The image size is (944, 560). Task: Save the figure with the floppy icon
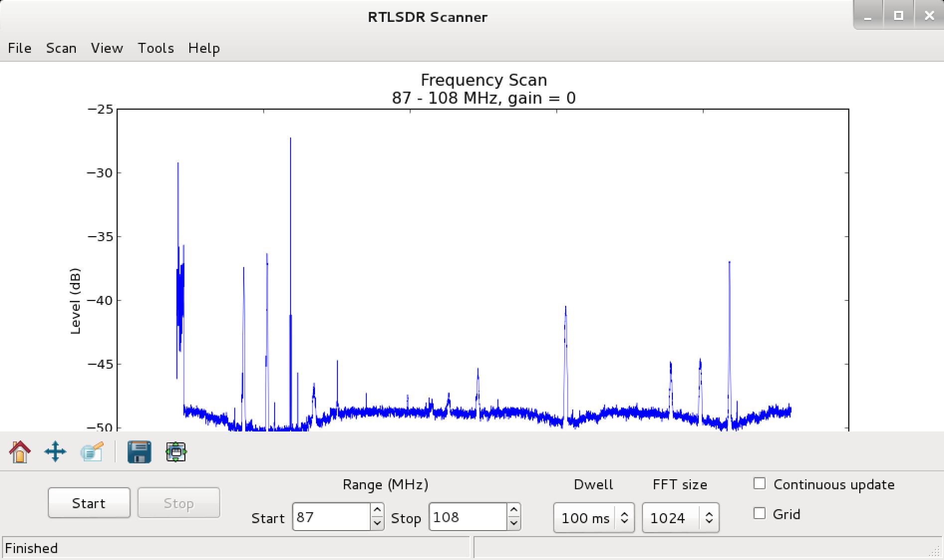coord(139,452)
